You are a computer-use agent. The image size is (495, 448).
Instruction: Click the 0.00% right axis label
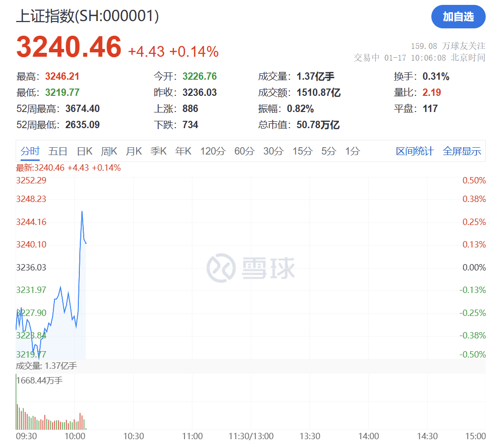(474, 268)
